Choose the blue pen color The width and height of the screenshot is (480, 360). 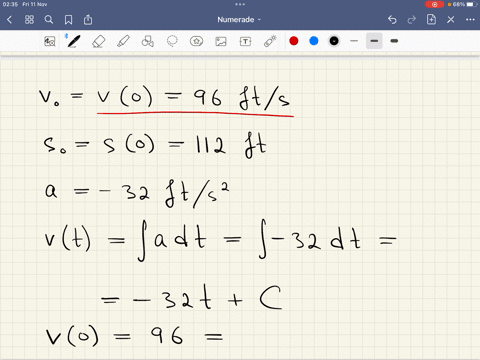tap(314, 41)
